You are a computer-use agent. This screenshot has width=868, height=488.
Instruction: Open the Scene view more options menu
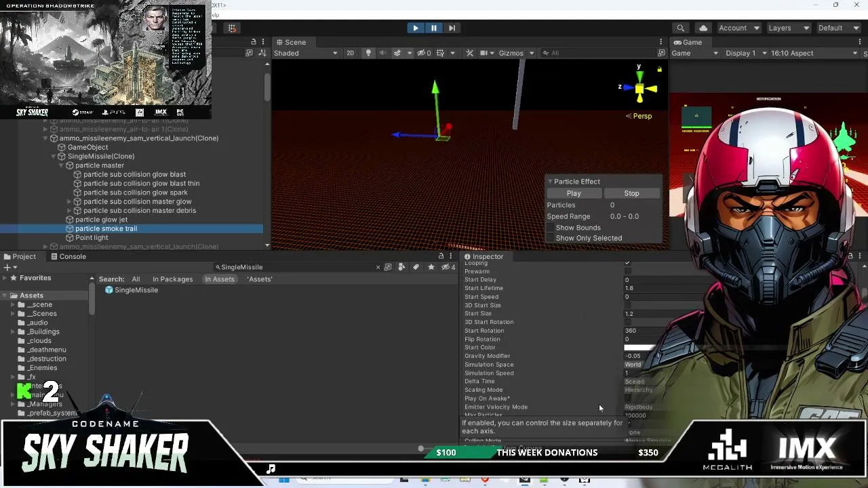pos(660,42)
